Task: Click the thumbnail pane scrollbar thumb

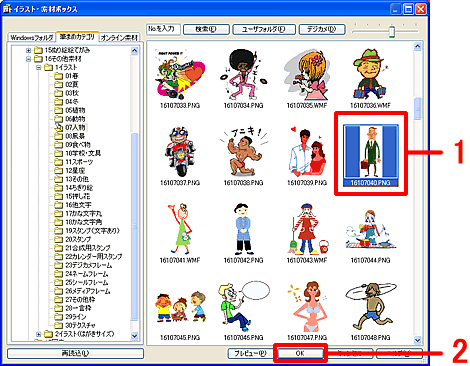Action: pos(417,108)
